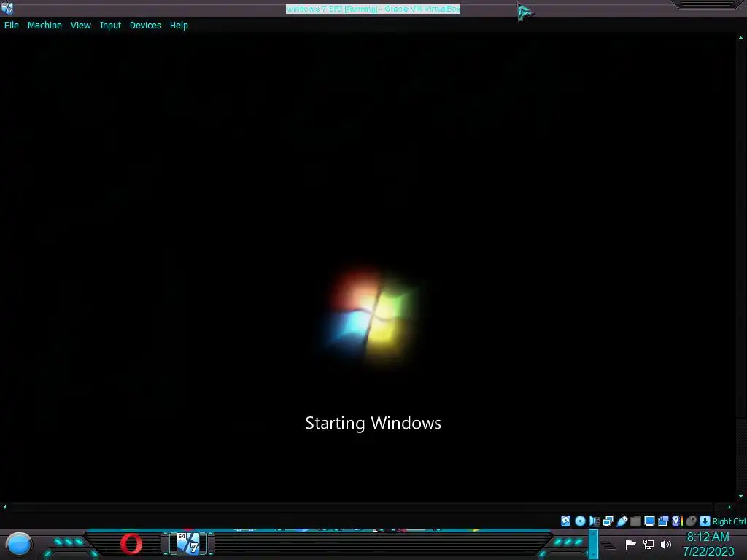
Task: Click the Right Ctrl host key label
Action: 729,521
